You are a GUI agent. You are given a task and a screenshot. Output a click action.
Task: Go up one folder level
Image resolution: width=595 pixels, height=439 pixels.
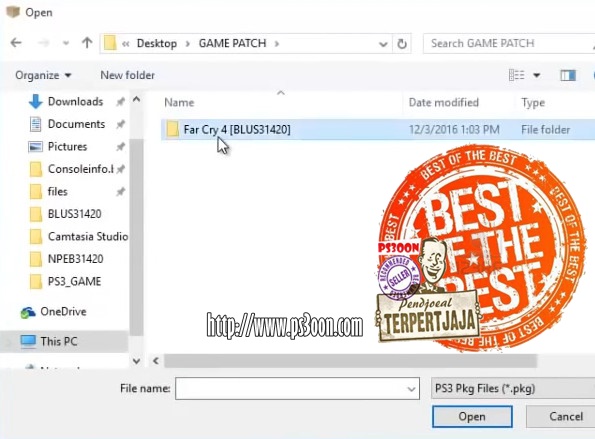coord(87,43)
